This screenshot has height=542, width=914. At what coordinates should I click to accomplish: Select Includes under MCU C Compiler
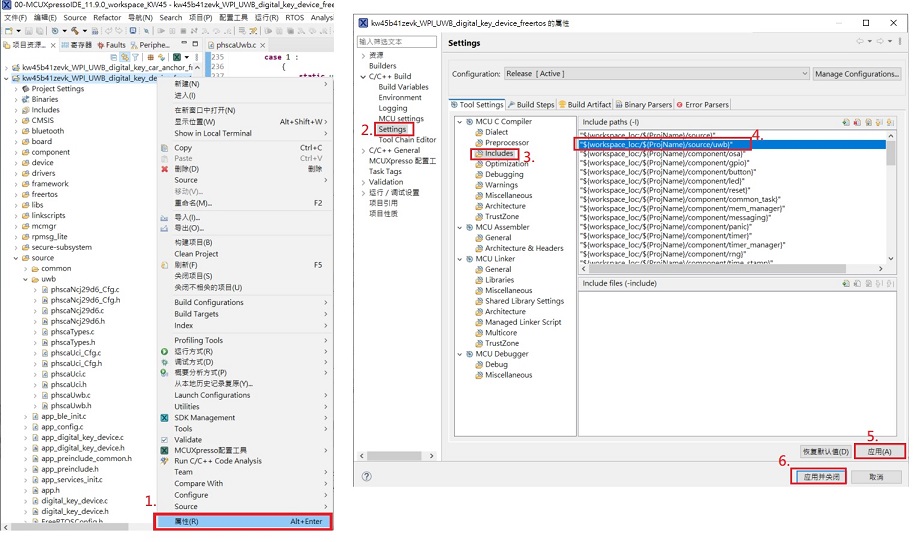point(499,154)
